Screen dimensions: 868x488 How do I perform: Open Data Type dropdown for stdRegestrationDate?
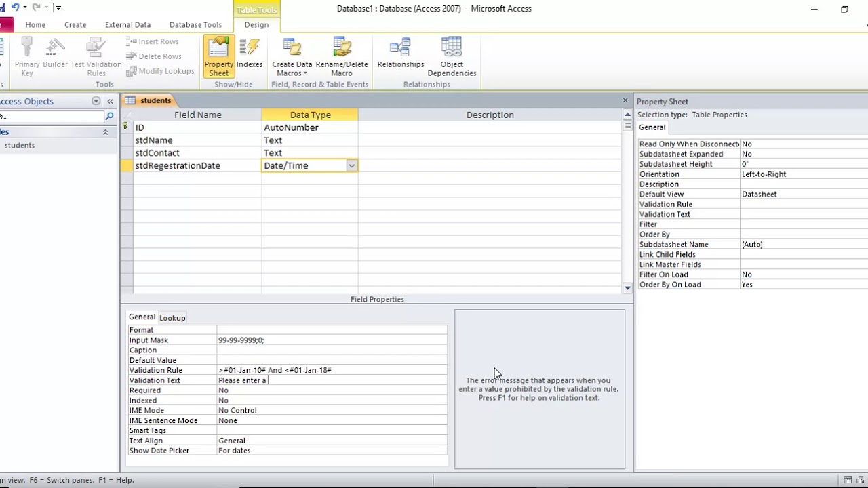(351, 165)
